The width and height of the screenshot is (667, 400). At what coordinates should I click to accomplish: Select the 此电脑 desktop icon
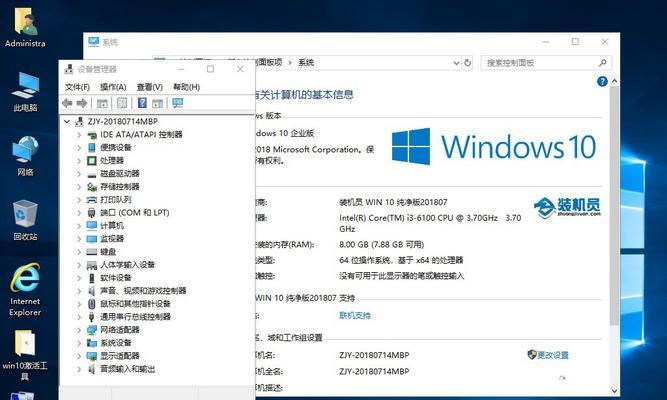25,92
